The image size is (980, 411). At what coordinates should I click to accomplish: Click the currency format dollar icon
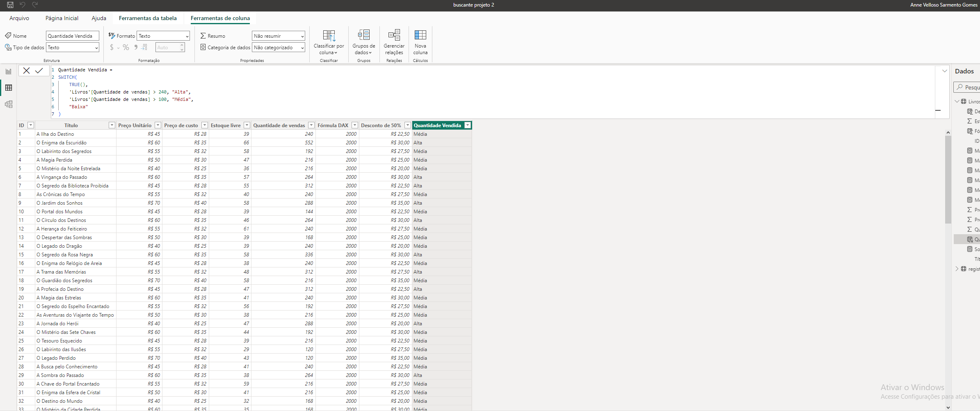(x=112, y=48)
